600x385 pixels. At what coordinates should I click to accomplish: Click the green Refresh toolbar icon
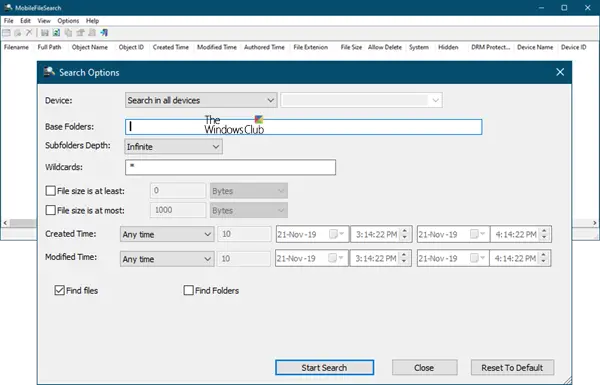tap(56, 33)
